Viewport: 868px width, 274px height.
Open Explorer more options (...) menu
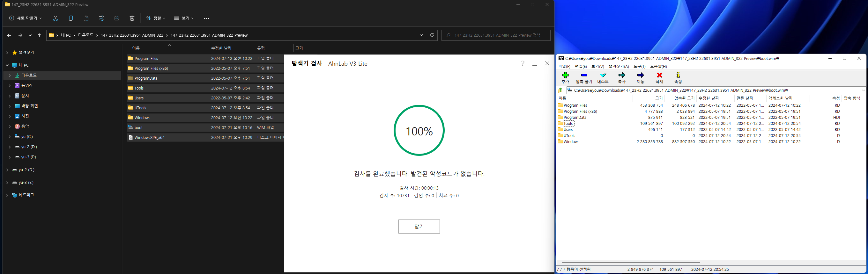tap(207, 18)
